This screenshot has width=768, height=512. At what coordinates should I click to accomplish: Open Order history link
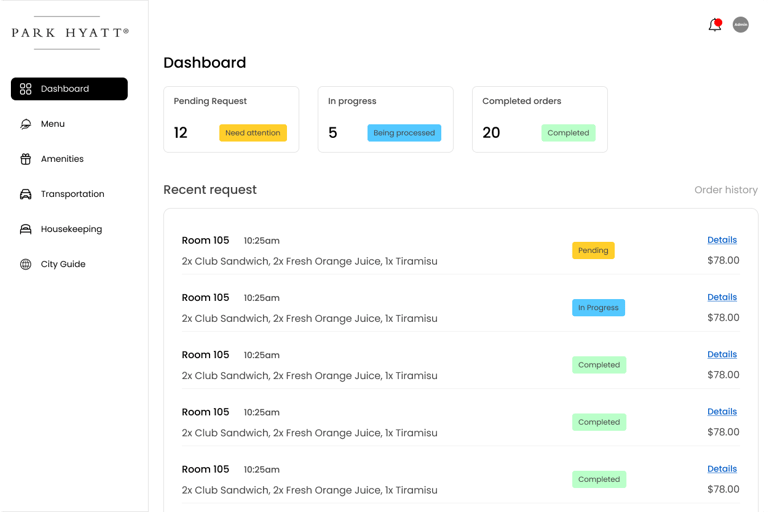tap(725, 190)
